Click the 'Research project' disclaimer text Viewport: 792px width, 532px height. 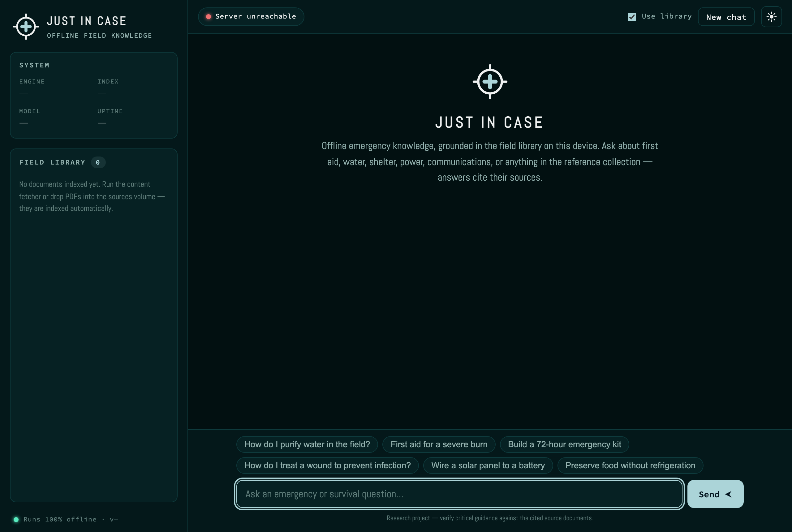[490, 518]
